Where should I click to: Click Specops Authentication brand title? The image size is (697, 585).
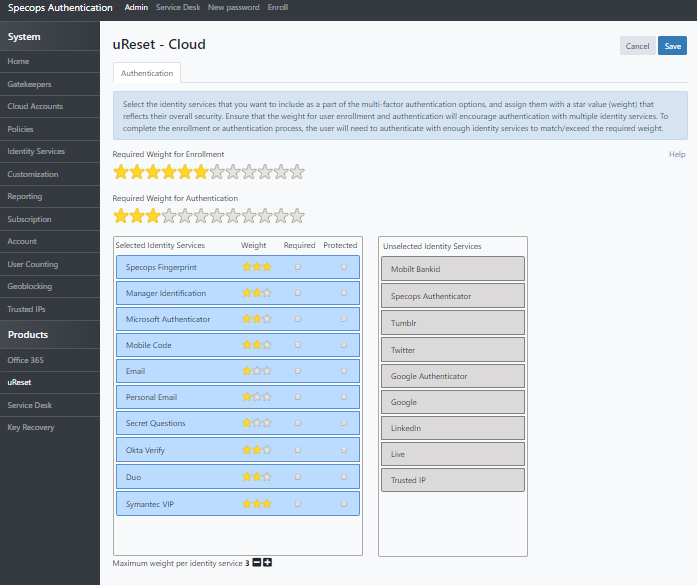[60, 8]
